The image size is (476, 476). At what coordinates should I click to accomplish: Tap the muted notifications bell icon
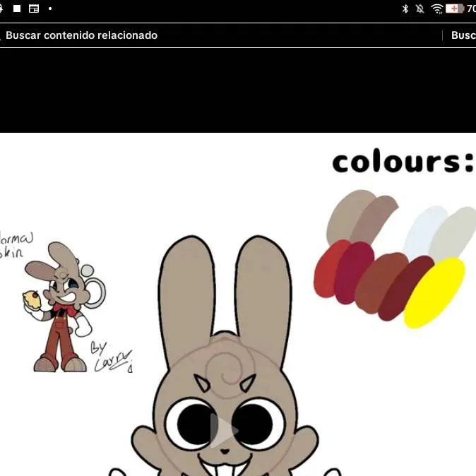[420, 8]
